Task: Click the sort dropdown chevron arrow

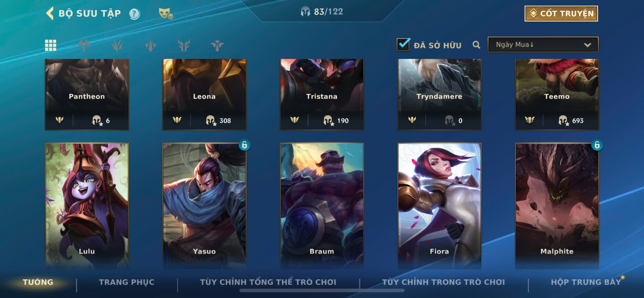Action: pos(587,45)
